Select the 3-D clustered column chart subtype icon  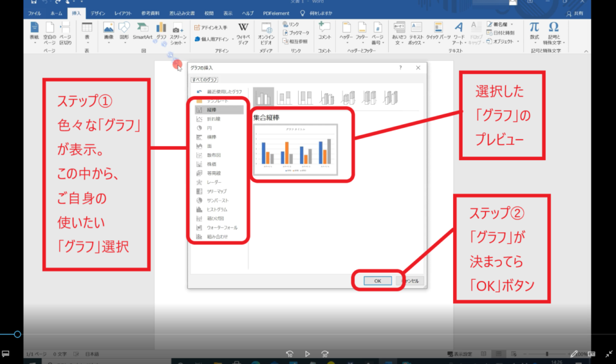[x=328, y=96]
